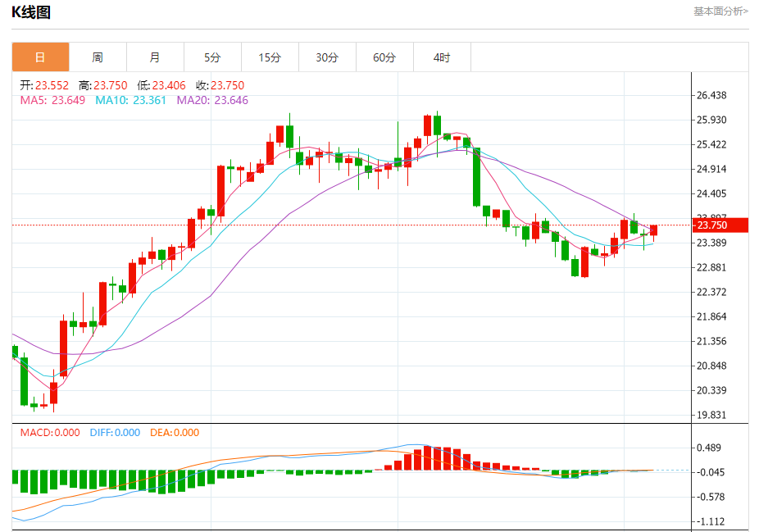Click the MA20: 23.646 indicator text
The image size is (759, 532).
click(x=212, y=100)
